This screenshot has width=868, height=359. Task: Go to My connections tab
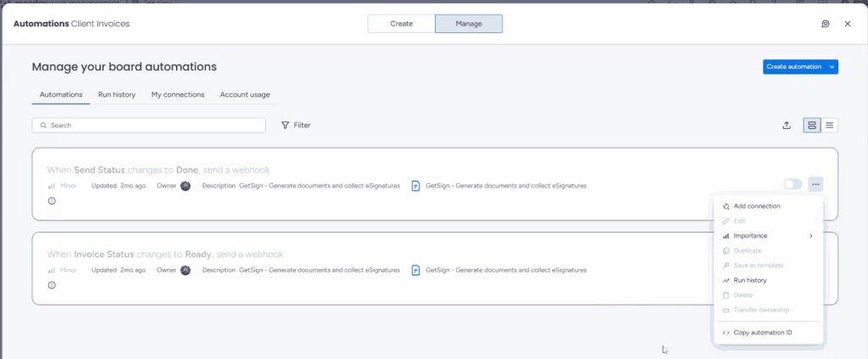point(178,95)
